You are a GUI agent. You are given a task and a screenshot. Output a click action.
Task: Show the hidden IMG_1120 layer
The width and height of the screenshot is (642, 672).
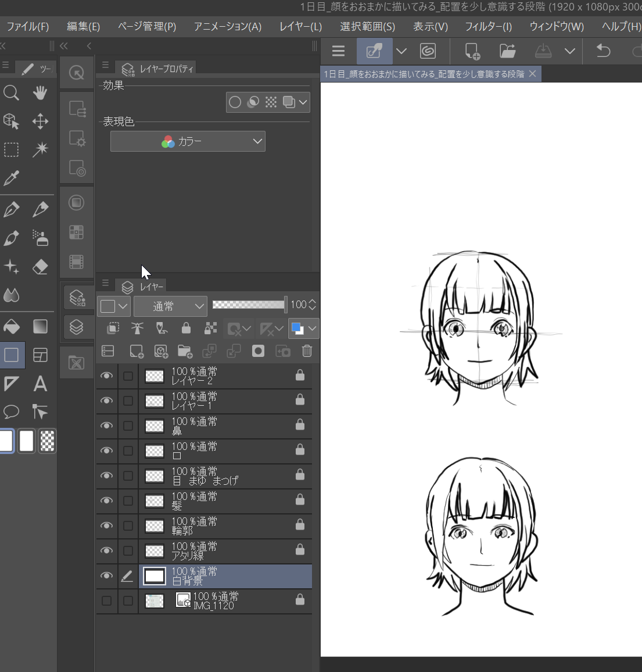pyautogui.click(x=106, y=600)
